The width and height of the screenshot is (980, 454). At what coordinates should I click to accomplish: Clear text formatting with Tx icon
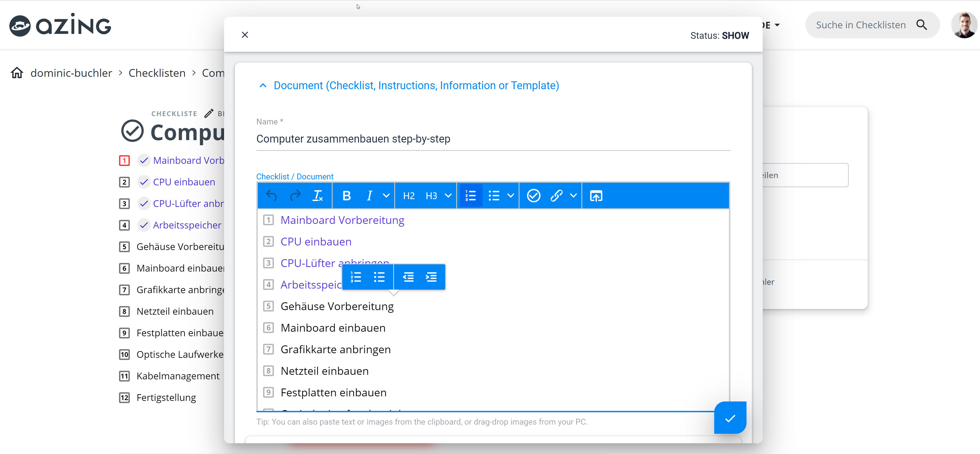[318, 196]
